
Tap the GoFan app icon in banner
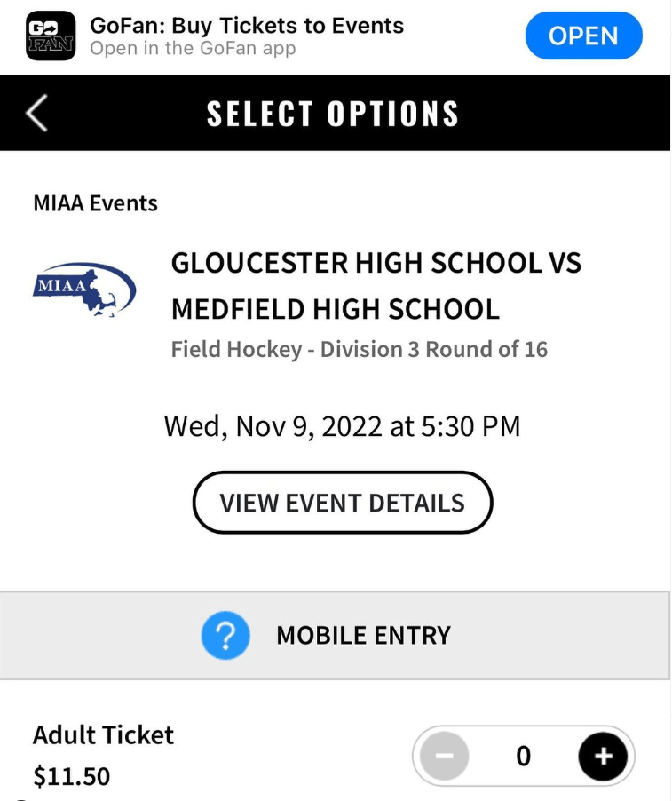(51, 36)
